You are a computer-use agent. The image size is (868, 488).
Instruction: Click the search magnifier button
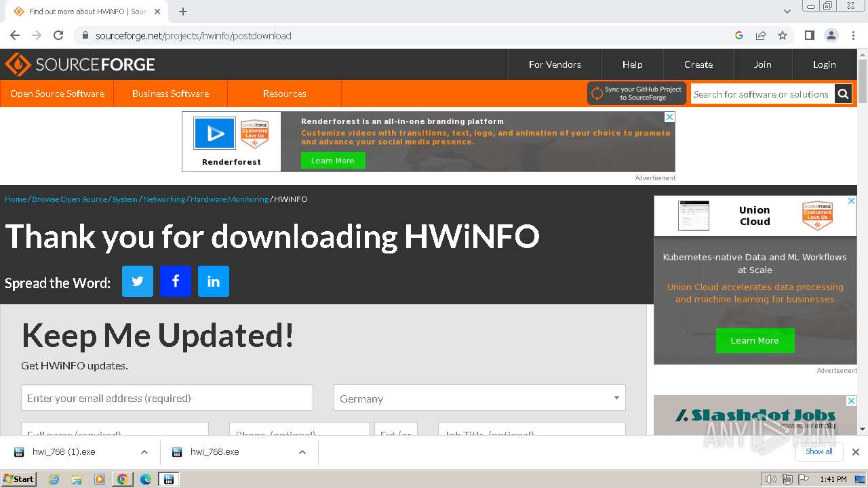(x=843, y=94)
